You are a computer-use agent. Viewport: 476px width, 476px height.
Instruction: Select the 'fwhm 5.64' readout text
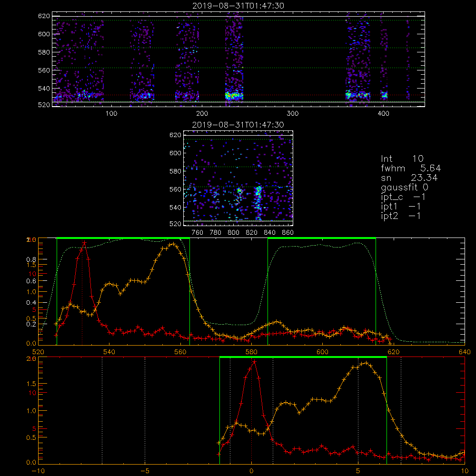pos(411,168)
